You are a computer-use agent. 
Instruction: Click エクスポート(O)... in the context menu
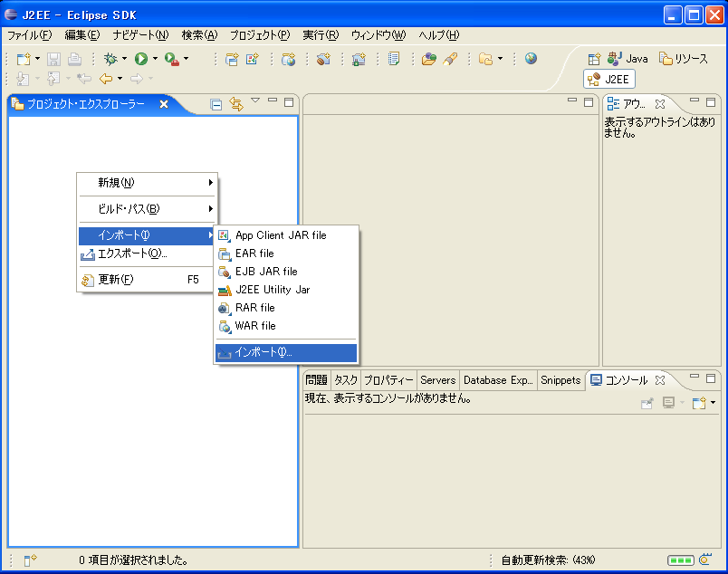132,254
